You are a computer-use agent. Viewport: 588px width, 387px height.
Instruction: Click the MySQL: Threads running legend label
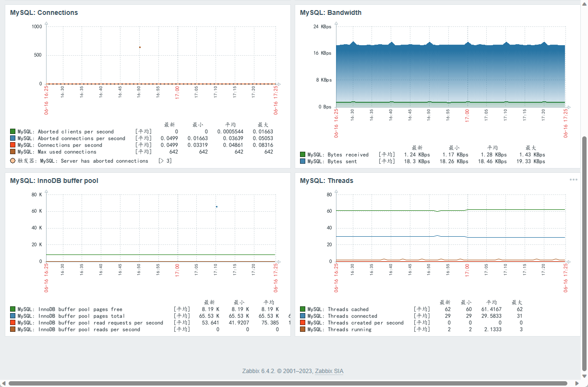(340, 329)
